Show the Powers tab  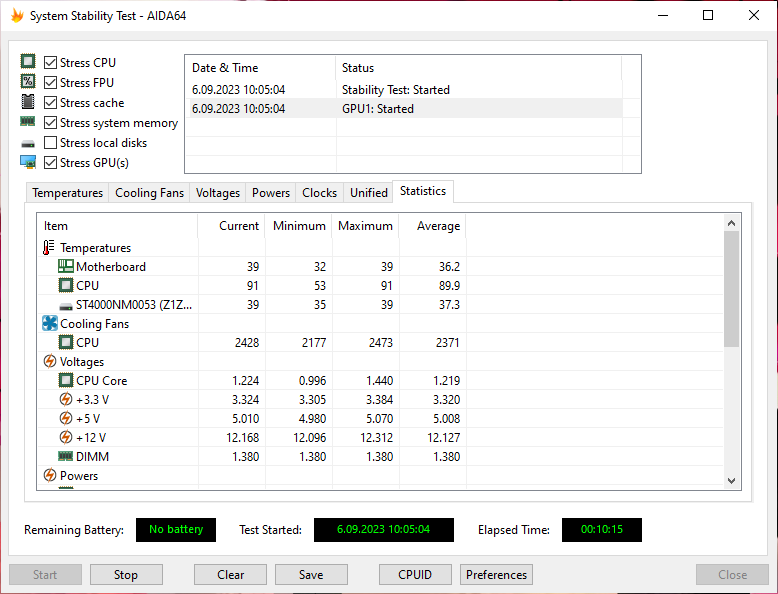[x=271, y=193]
